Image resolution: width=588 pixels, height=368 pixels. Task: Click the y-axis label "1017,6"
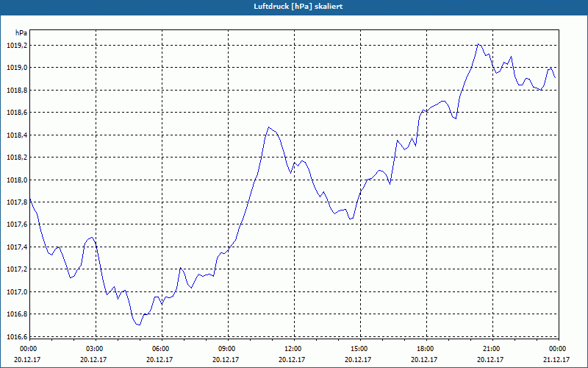17,224
